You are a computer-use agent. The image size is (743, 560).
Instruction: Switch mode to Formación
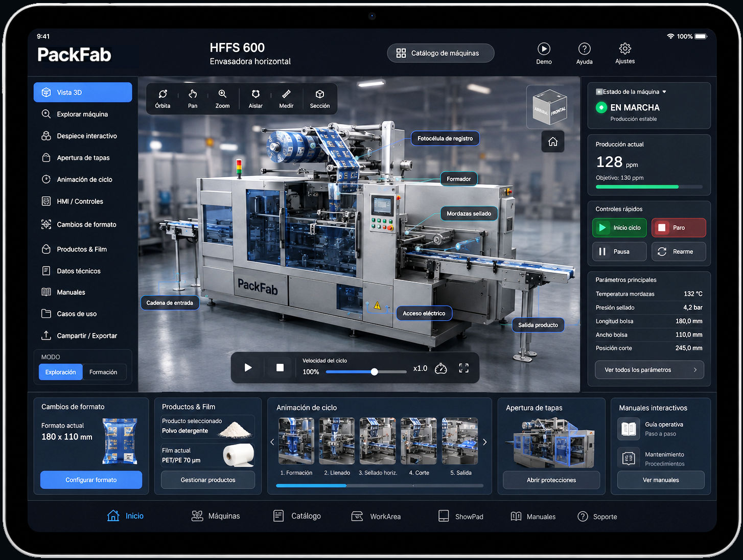(103, 372)
